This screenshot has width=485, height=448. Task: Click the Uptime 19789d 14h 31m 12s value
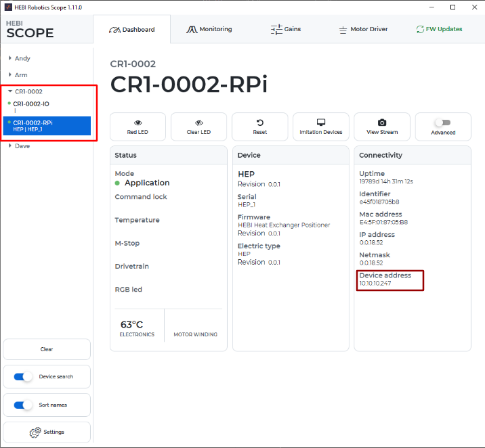[x=386, y=181]
